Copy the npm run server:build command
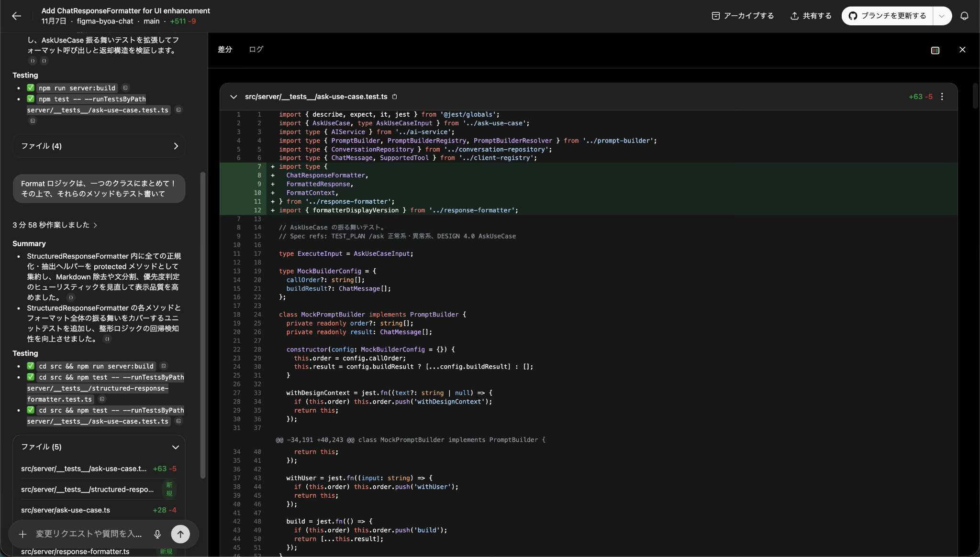 (125, 88)
